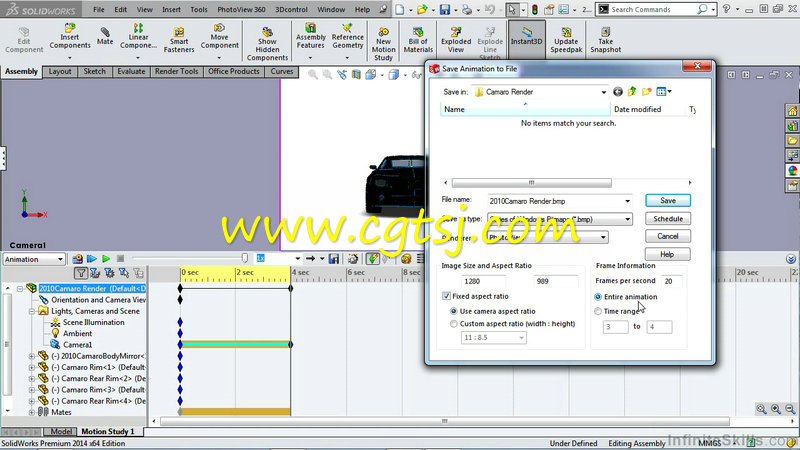The image size is (800, 450).
Task: Open the playback speed dropdown
Action: pyautogui.click(x=297, y=259)
